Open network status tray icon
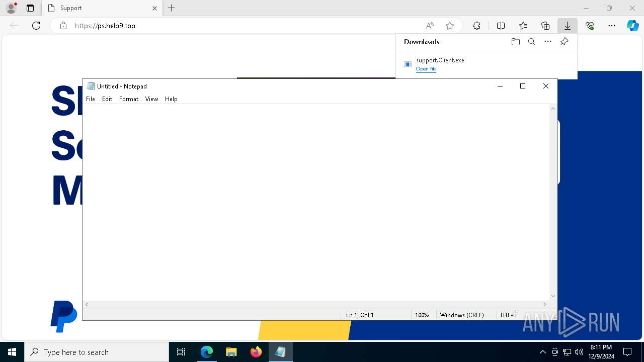The image size is (644, 362). (x=567, y=352)
